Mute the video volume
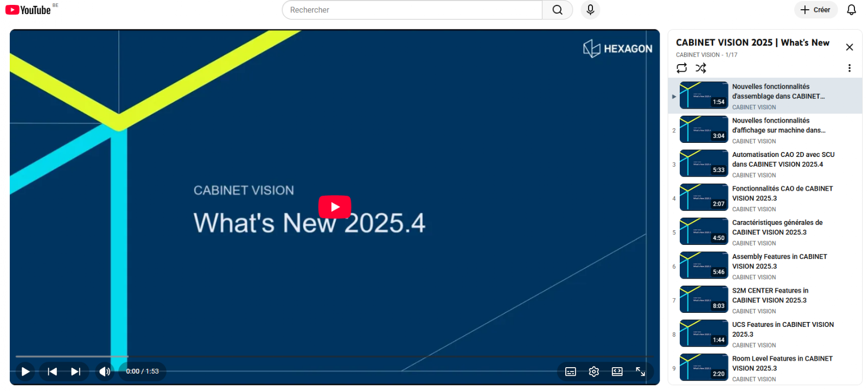The image size is (868, 391). [105, 371]
